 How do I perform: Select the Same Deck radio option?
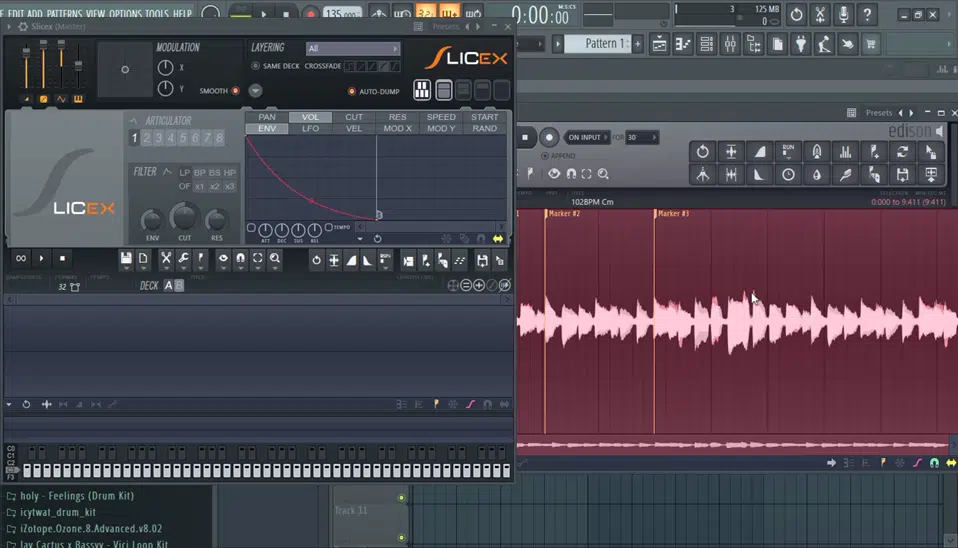[x=255, y=66]
